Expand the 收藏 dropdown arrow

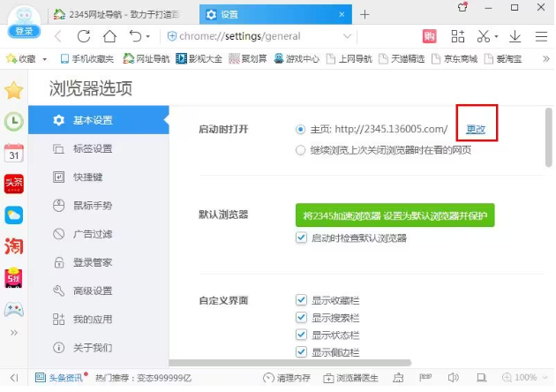[45, 59]
